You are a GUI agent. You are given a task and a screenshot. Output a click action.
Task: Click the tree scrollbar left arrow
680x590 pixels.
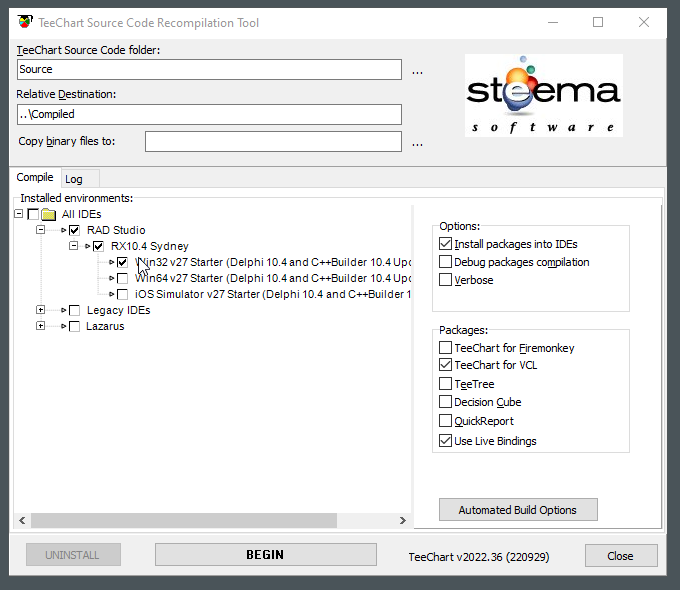pyautogui.click(x=22, y=520)
